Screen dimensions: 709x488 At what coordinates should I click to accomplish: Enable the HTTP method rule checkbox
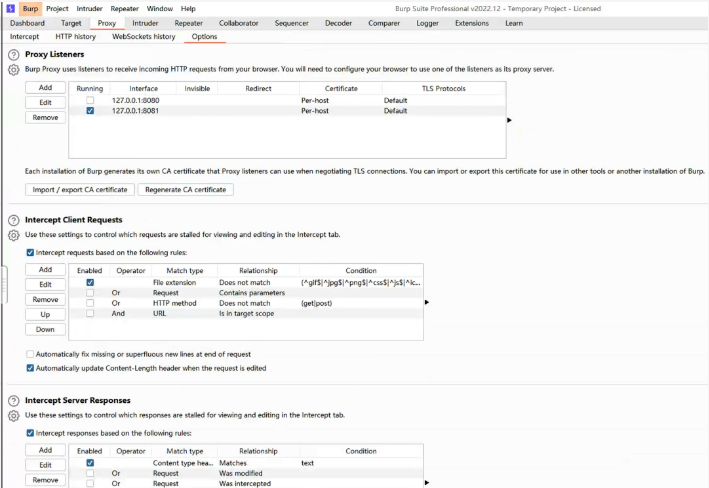point(90,303)
